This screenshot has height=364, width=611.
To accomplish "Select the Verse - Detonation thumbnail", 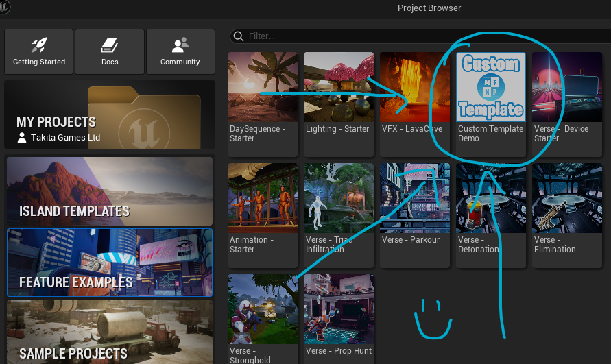I will (491, 198).
